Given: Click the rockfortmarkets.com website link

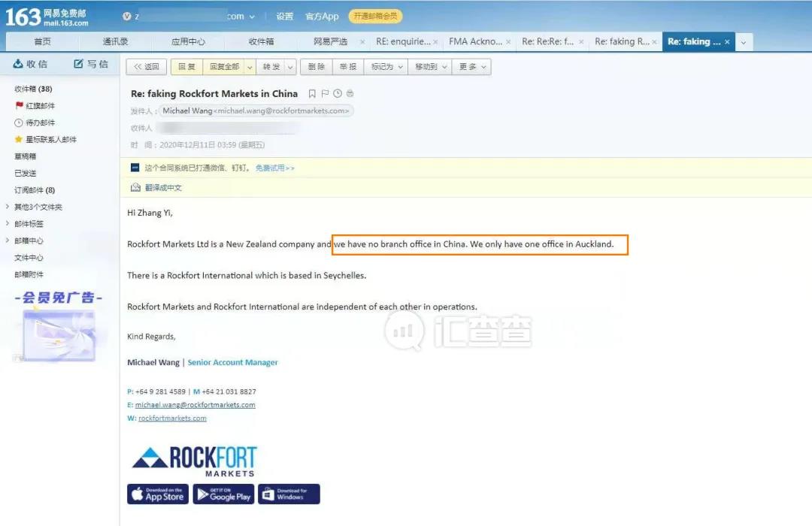Looking at the screenshot, I should 172,418.
